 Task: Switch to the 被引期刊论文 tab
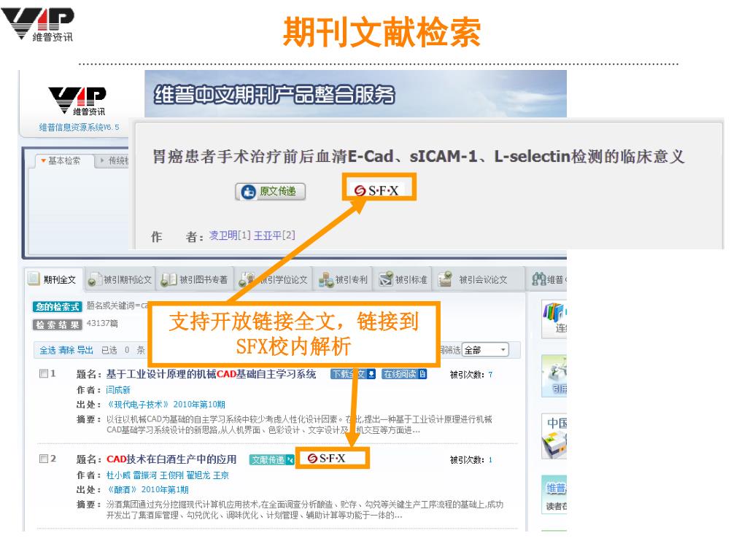(x=120, y=279)
